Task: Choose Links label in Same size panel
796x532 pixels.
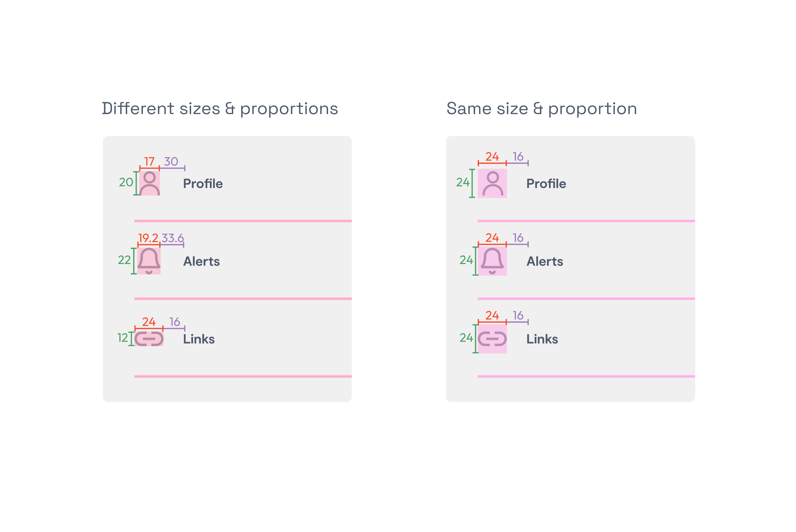Action: point(542,339)
